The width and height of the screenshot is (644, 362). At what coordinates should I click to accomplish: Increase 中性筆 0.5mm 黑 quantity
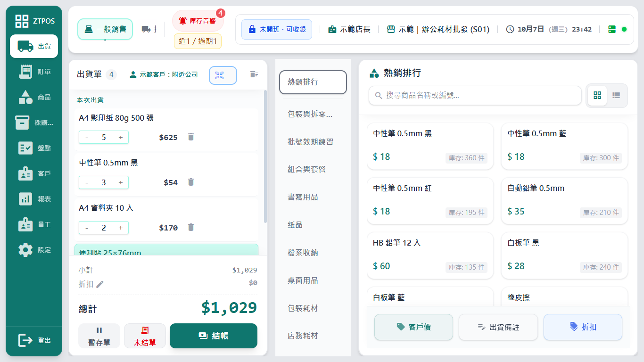coord(121,182)
